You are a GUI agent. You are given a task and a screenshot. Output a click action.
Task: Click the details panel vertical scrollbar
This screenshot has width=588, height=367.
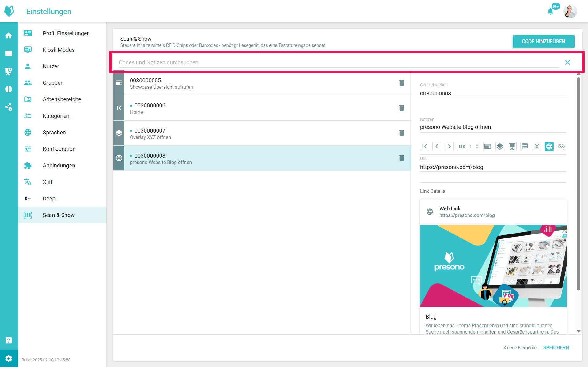tap(579, 184)
